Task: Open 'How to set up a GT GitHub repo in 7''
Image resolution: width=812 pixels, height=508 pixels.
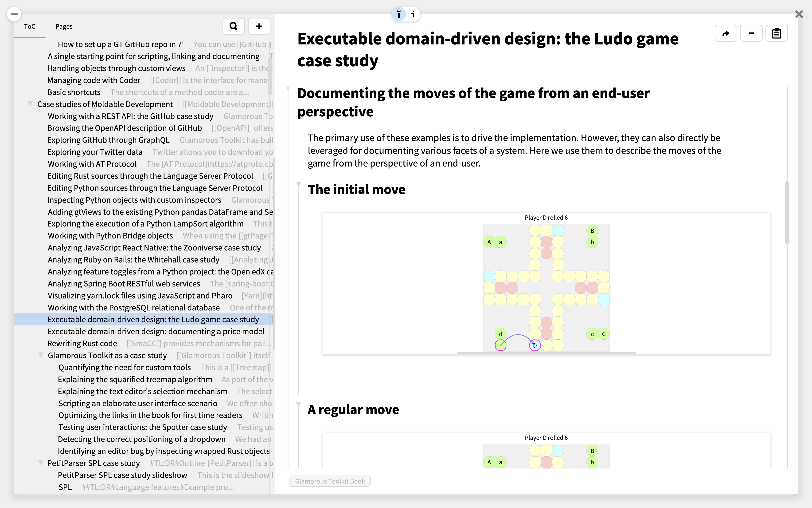Action: click(121, 44)
